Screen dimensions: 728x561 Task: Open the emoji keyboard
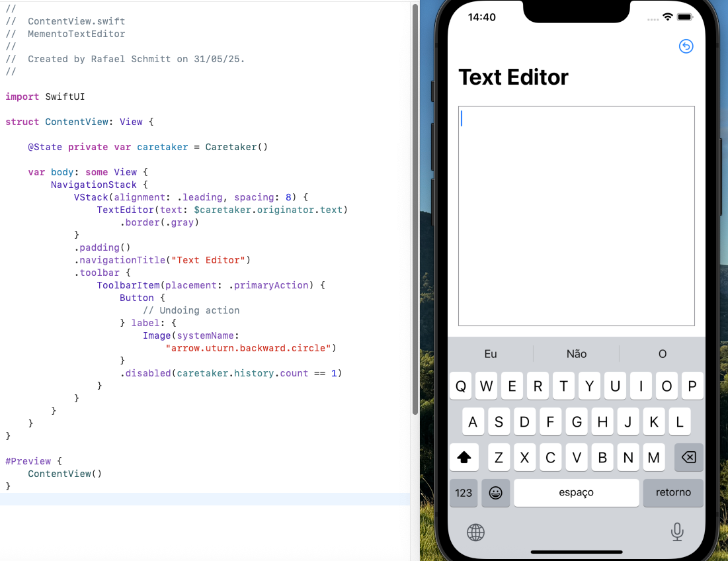click(x=495, y=493)
